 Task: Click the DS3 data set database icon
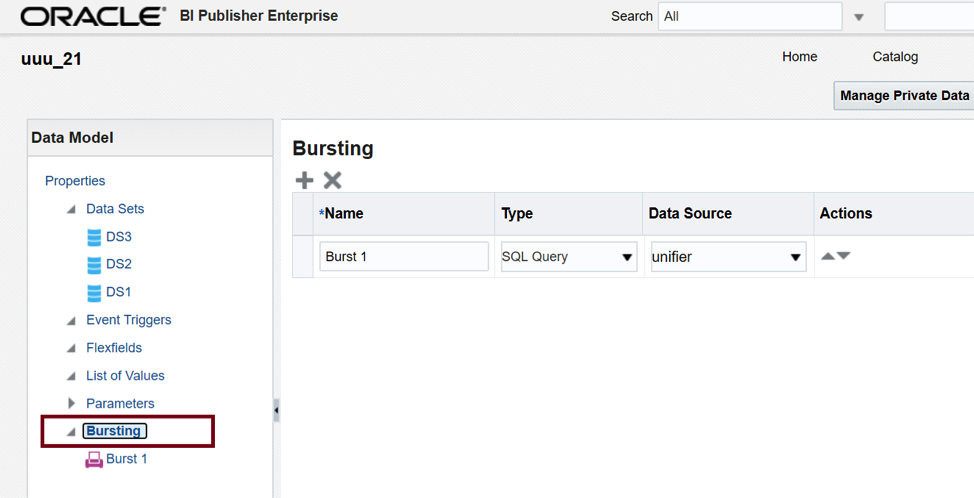tap(94, 237)
